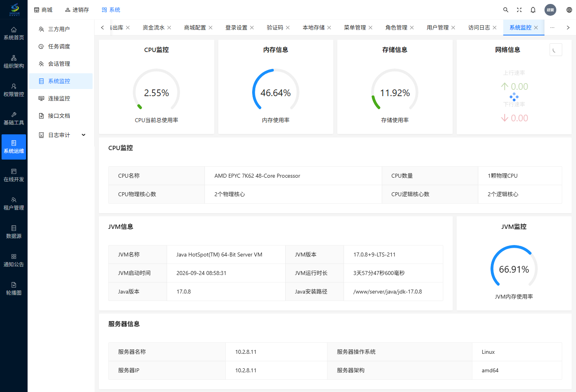Open language globe selector
The width and height of the screenshot is (576, 392).
point(569,10)
